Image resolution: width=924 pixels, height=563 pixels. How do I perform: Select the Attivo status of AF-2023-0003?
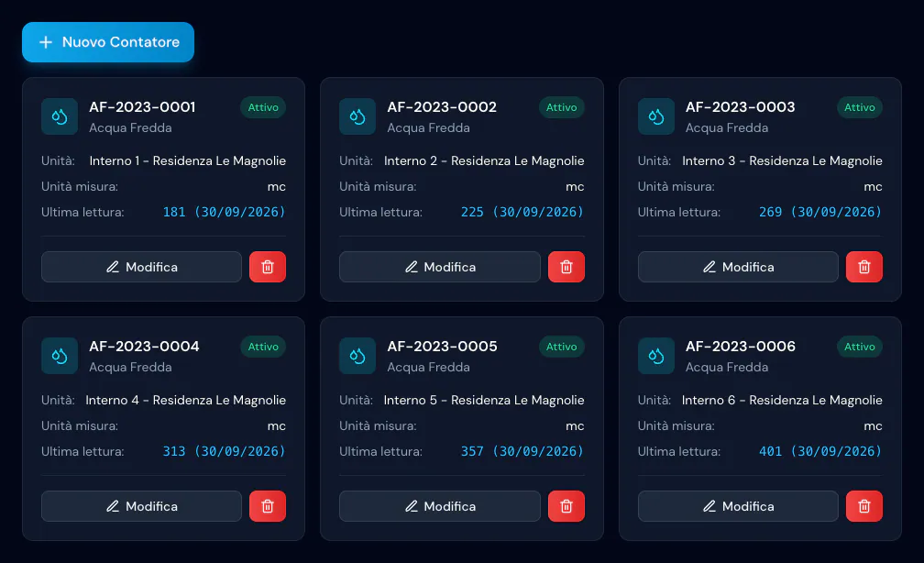[860, 107]
